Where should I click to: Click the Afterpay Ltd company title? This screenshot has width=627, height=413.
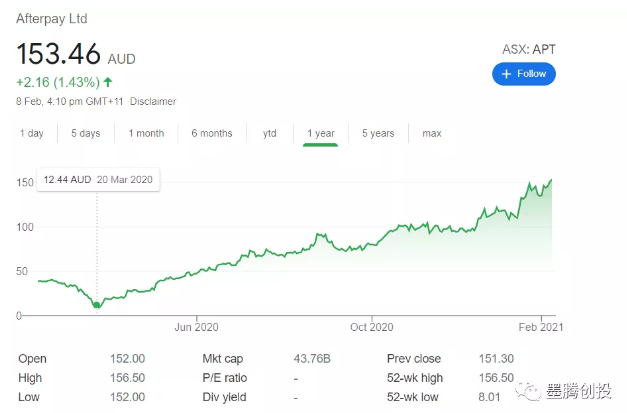51,18
